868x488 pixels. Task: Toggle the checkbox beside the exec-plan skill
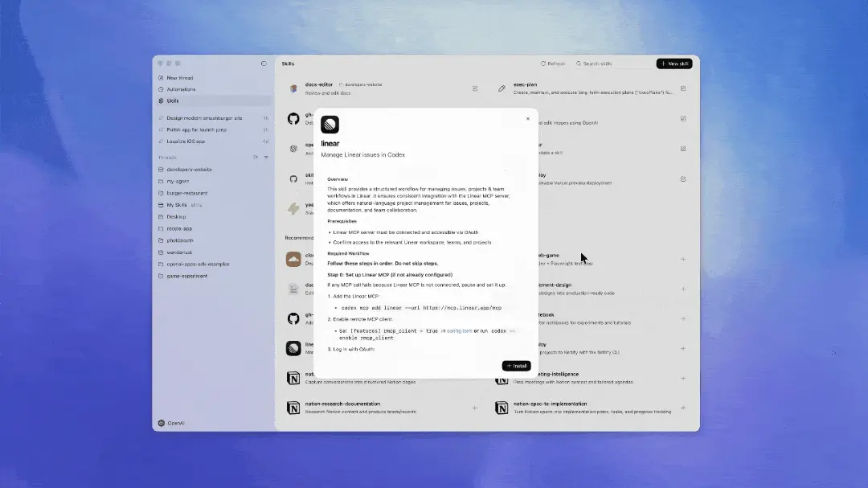pos(683,88)
